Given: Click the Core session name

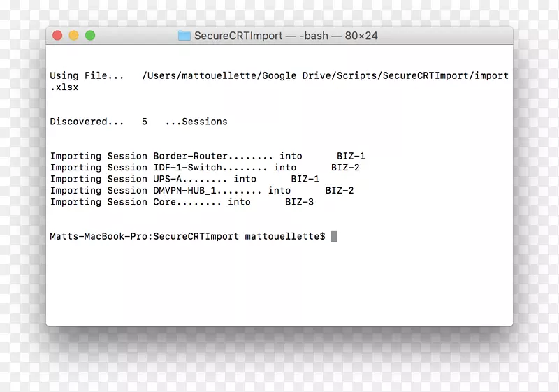Looking at the screenshot, I should click(x=165, y=202).
